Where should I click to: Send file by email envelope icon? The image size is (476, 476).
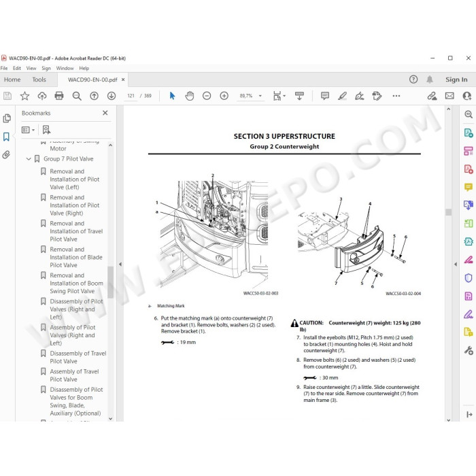(x=449, y=96)
